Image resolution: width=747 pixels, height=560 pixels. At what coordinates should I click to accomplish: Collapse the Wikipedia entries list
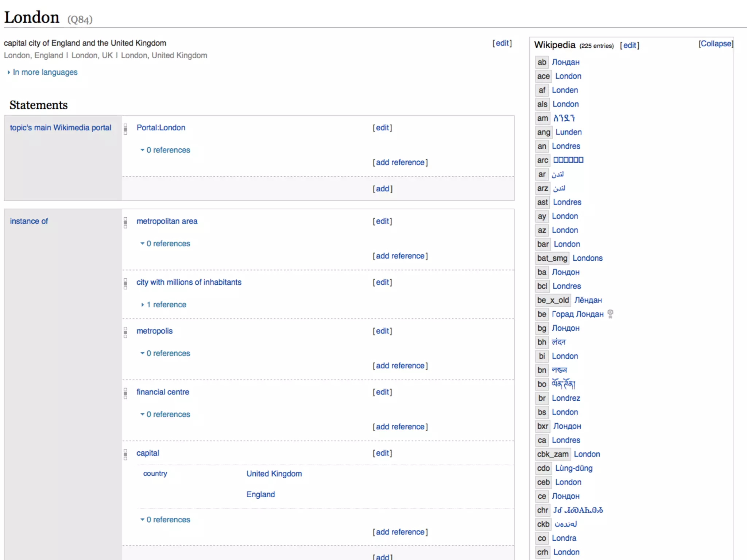716,44
